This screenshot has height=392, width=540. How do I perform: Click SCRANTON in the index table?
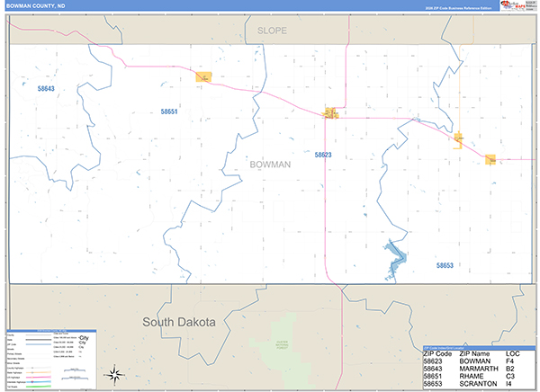(x=479, y=384)
